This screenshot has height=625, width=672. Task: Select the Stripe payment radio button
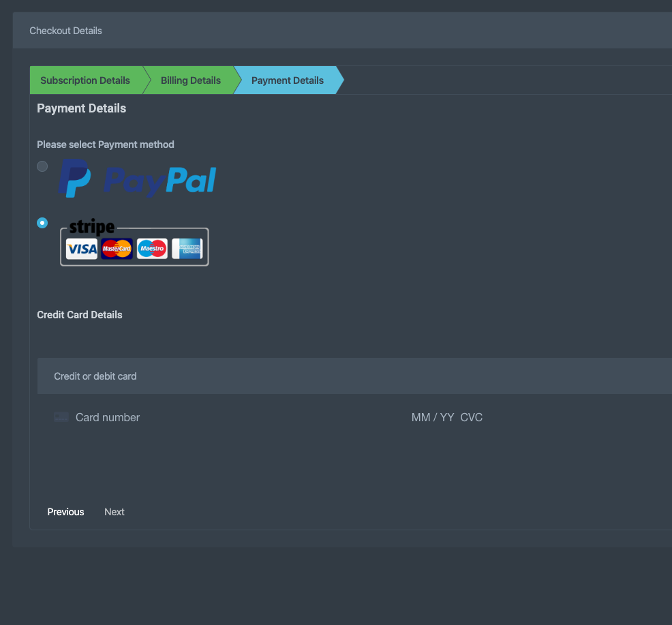pos(42,223)
